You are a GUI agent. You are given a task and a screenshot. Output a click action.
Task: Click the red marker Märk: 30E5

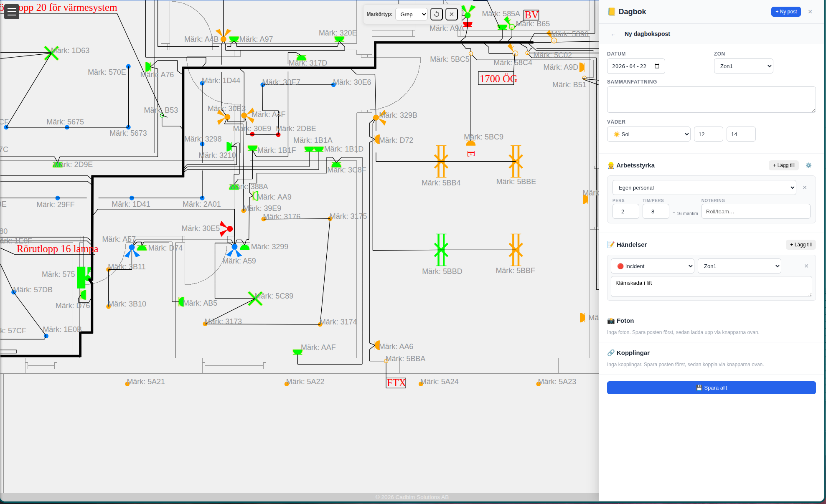click(x=229, y=229)
